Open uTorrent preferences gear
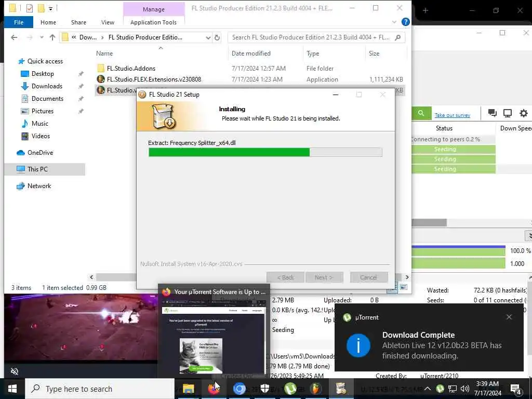The width and height of the screenshot is (532, 399). (x=524, y=113)
